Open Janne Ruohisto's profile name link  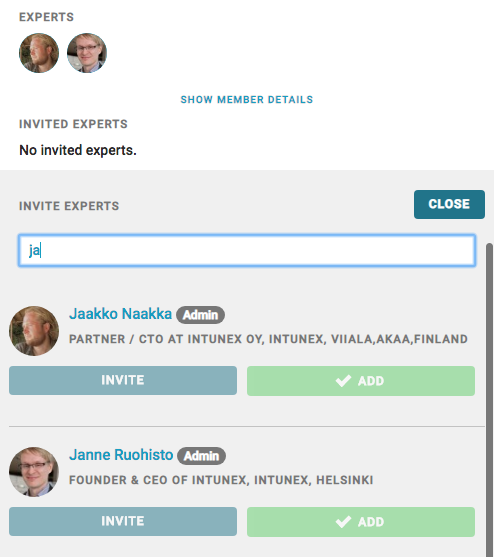coord(121,455)
